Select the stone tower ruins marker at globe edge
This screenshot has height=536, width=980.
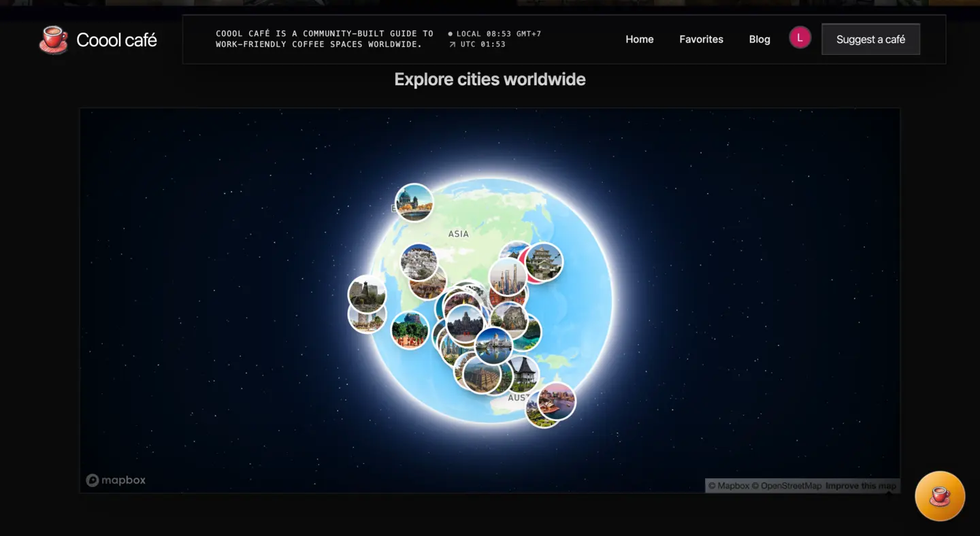(367, 294)
